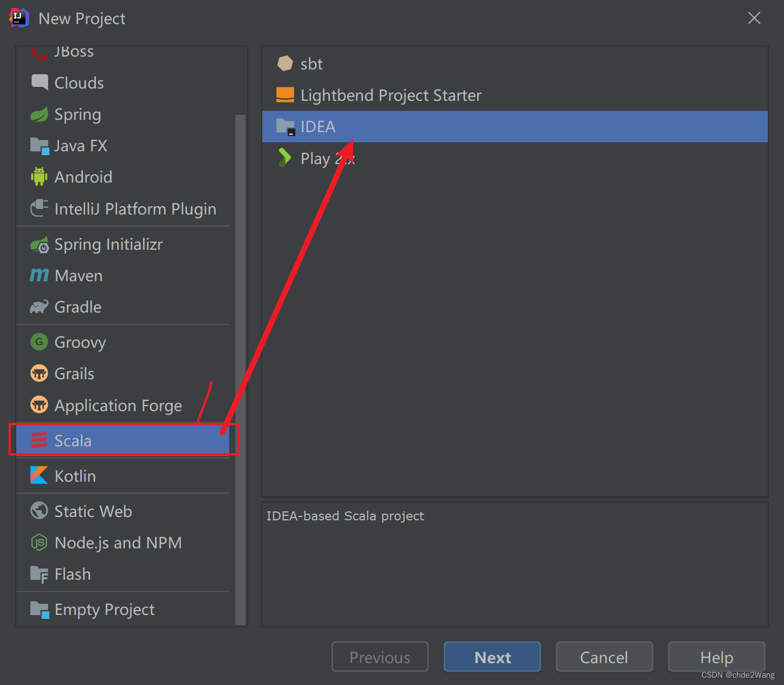Click the IntelliJ Platform Plugin icon
The image size is (784, 685).
pos(39,208)
